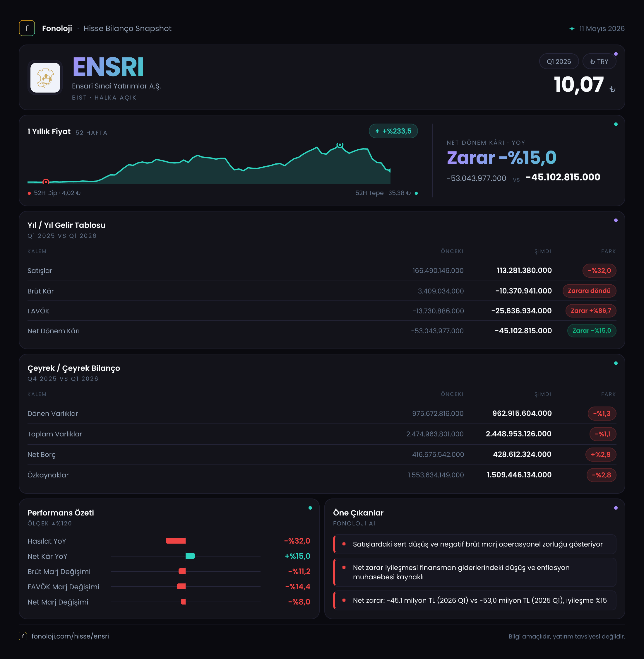Screen dimensions: 644x659
Task: Click the 113.281.380.000 sales value
Action: point(524,271)
